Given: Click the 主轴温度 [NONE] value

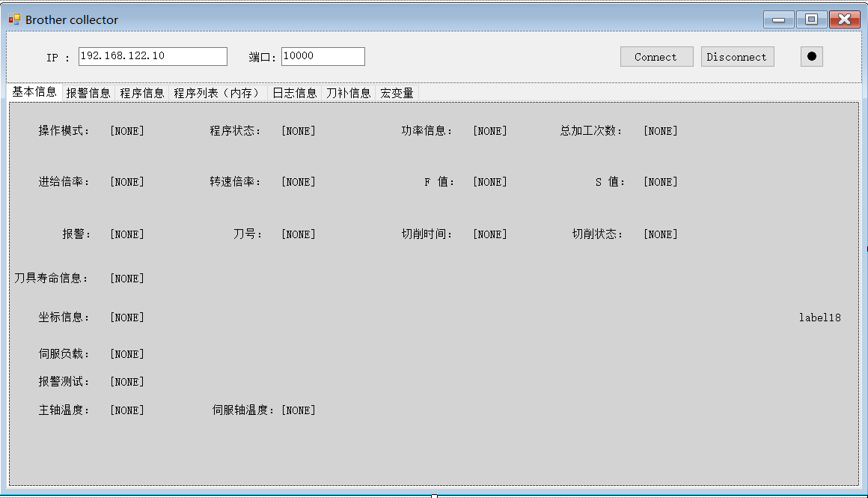Looking at the screenshot, I should coord(126,410).
